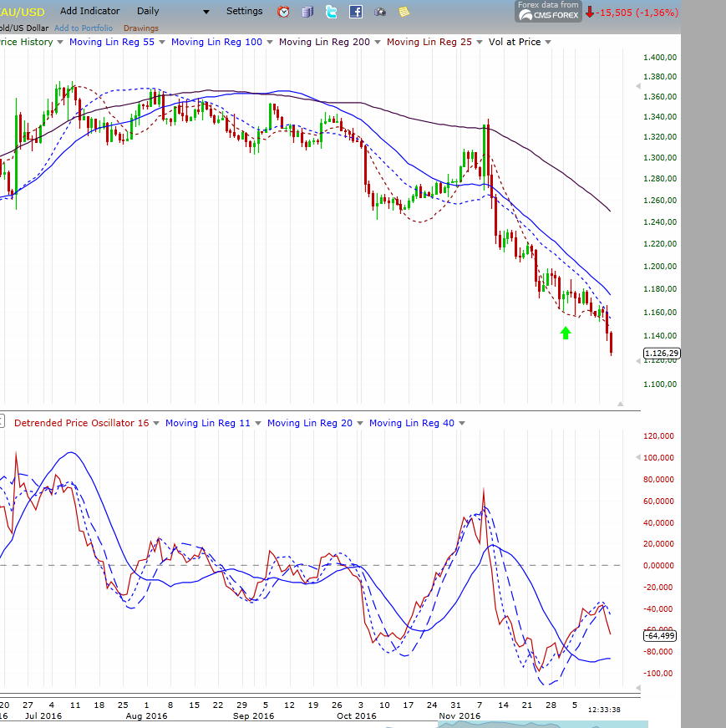Open the yellow notes icon
The height and width of the screenshot is (728, 726).
[x=404, y=12]
